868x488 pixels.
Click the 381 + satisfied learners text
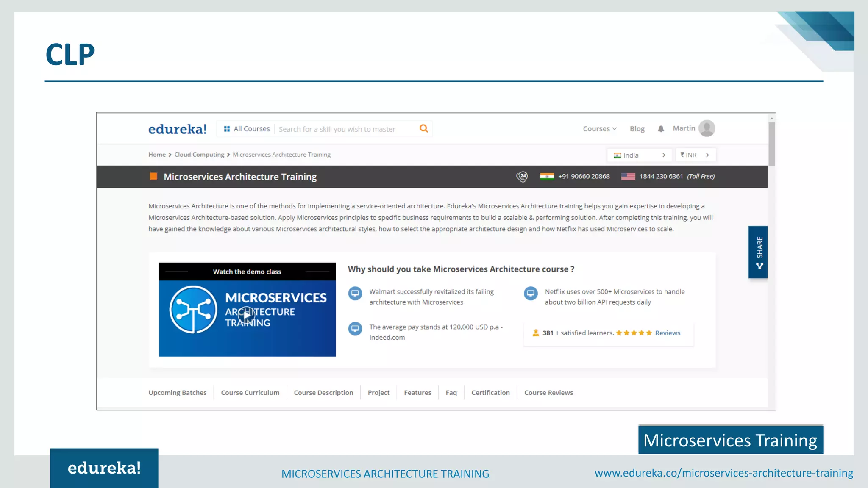tap(578, 333)
